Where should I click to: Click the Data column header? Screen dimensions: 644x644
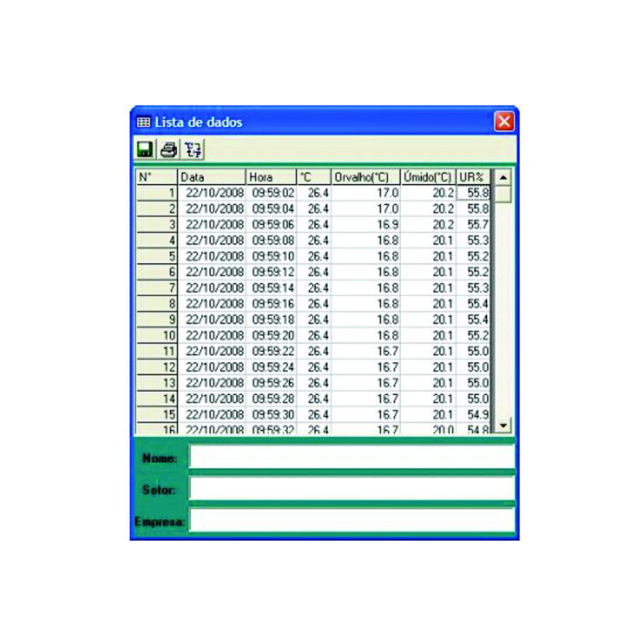click(x=211, y=177)
